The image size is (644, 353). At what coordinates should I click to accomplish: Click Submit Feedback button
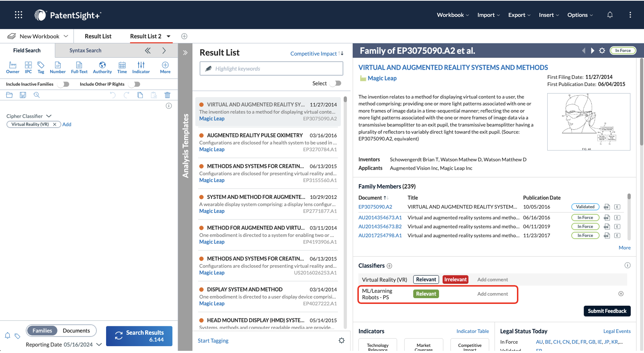pos(607,311)
